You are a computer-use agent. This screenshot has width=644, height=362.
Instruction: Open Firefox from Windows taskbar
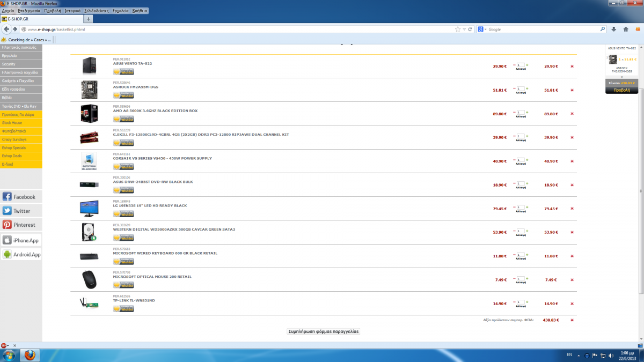click(31, 355)
